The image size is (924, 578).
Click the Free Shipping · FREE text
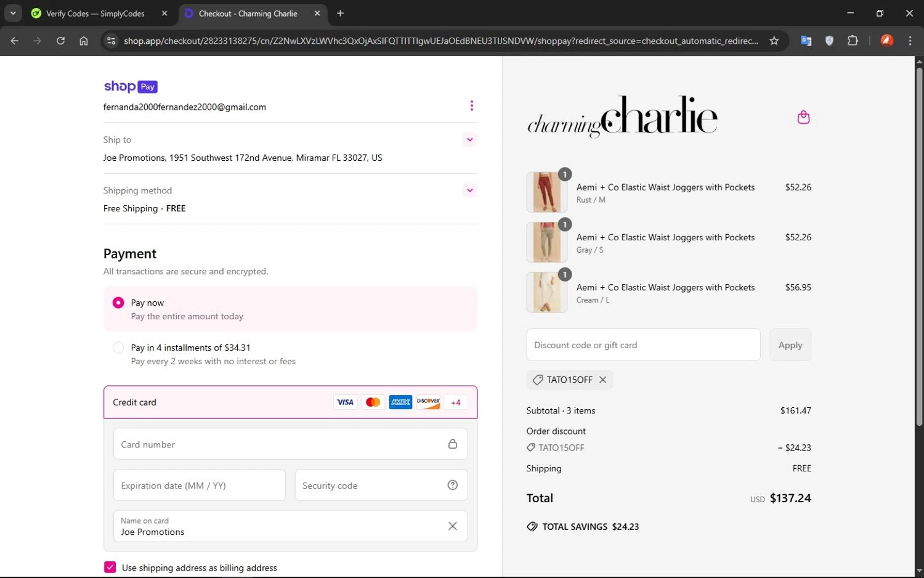tap(145, 208)
